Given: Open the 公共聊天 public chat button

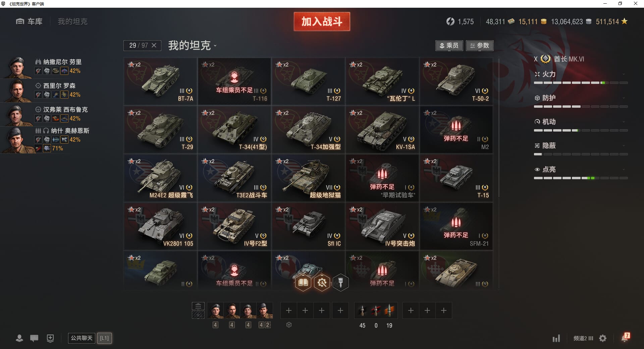Looking at the screenshot, I should coord(82,338).
